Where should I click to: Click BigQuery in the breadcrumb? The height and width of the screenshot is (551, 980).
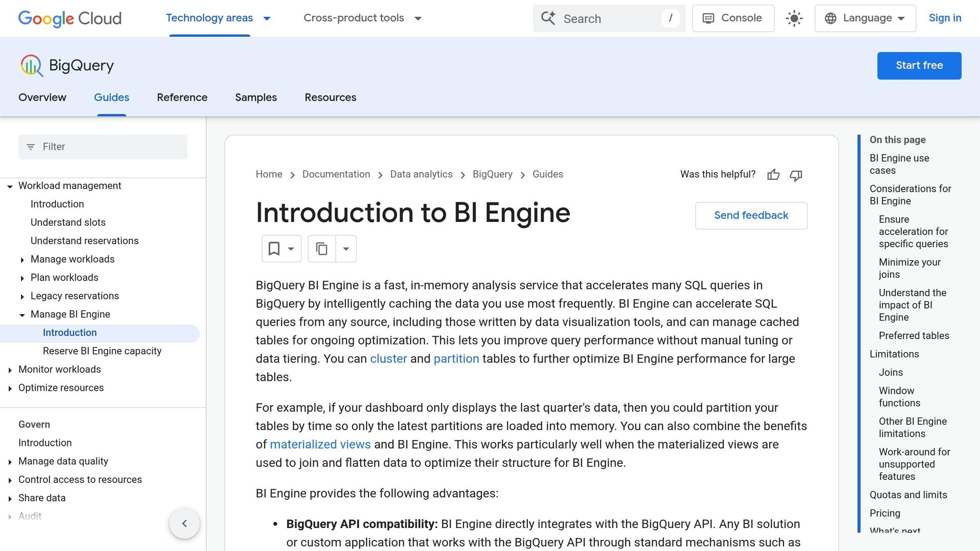click(492, 175)
